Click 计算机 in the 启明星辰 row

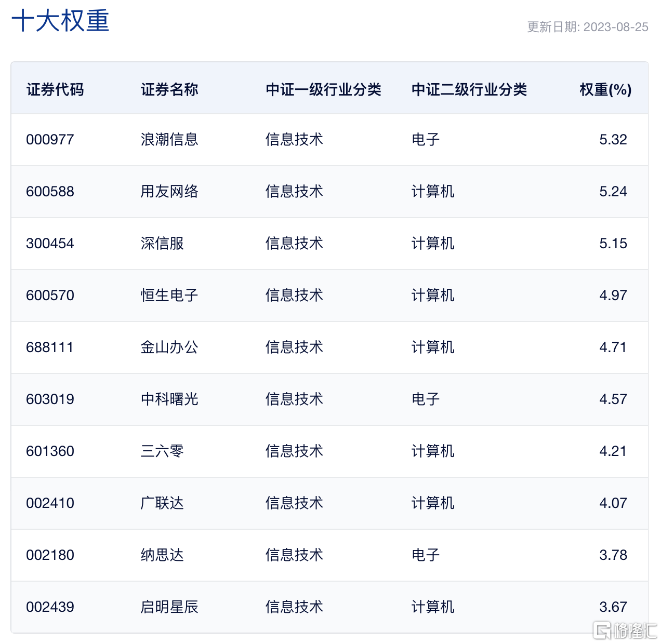click(433, 607)
